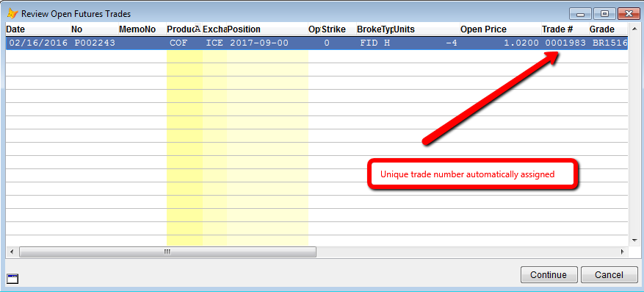Click the Cancel button
This screenshot has width=644, height=292.
(609, 275)
